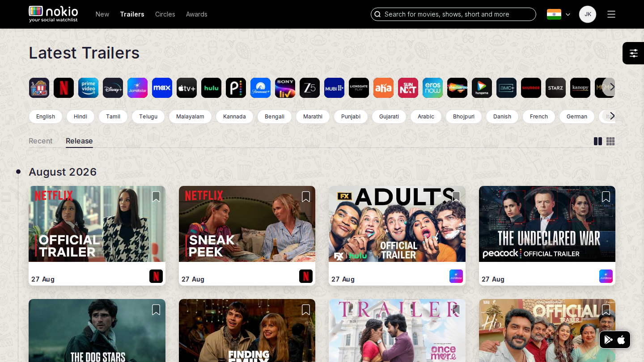This screenshot has height=362, width=644.
Task: Open the JK profile avatar menu
Action: [588, 14]
